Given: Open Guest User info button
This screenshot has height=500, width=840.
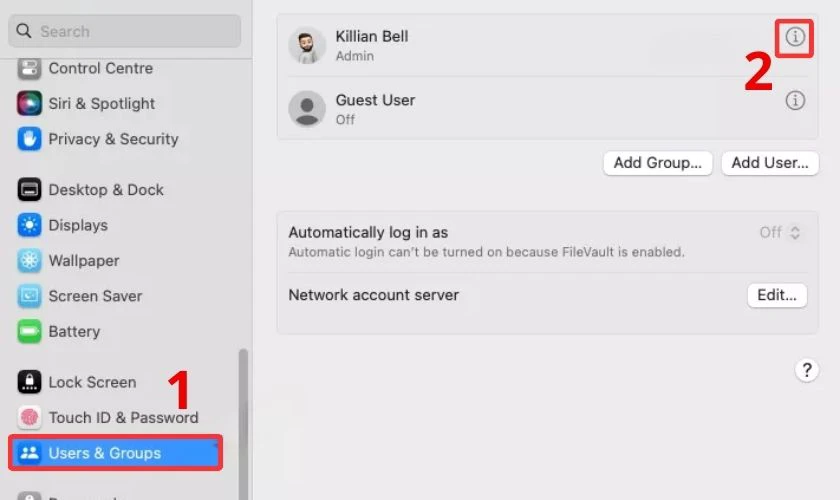Looking at the screenshot, I should (795, 101).
